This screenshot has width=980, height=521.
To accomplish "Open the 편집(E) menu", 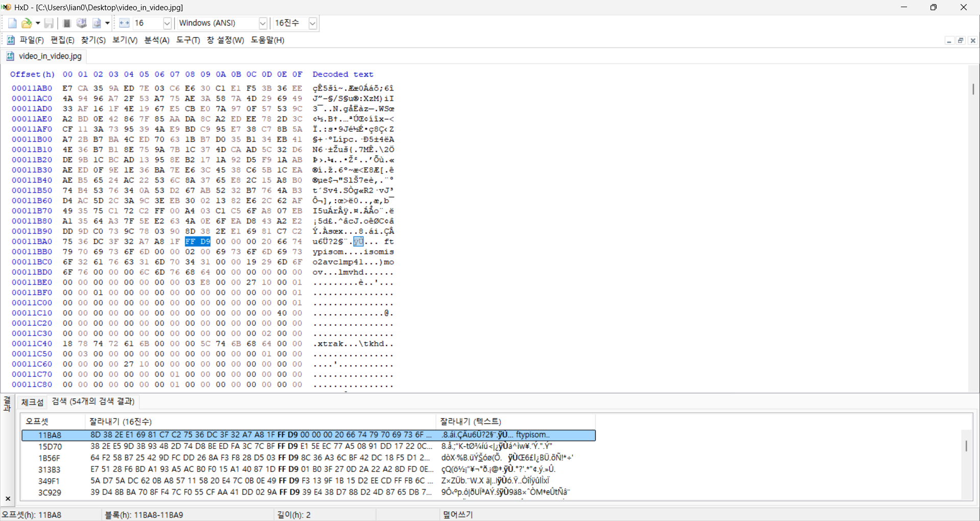I will tap(62, 40).
